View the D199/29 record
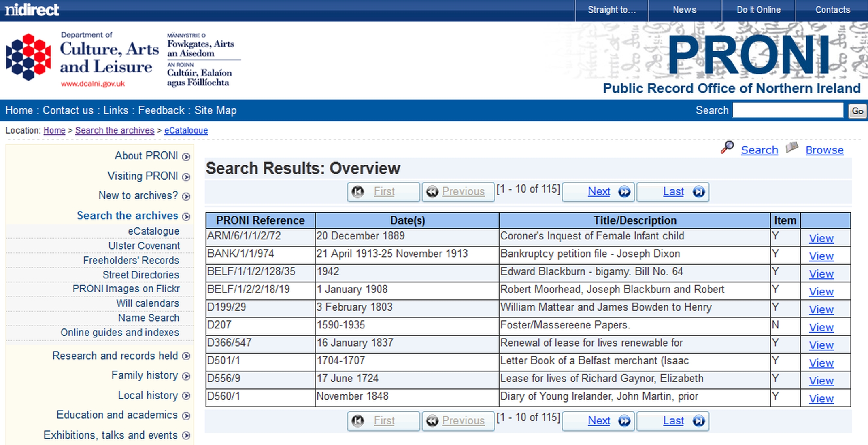 [821, 309]
